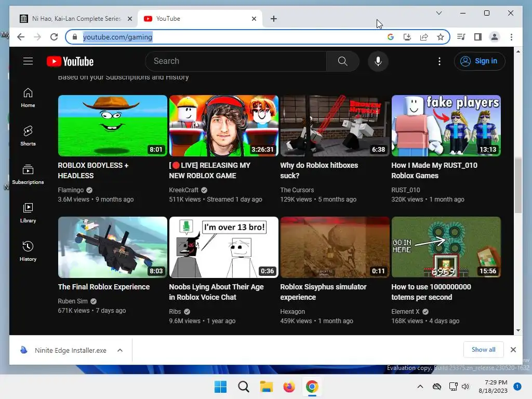Click the YouTube search field
Image resolution: width=532 pixels, height=399 pixels.
pyautogui.click(x=236, y=61)
